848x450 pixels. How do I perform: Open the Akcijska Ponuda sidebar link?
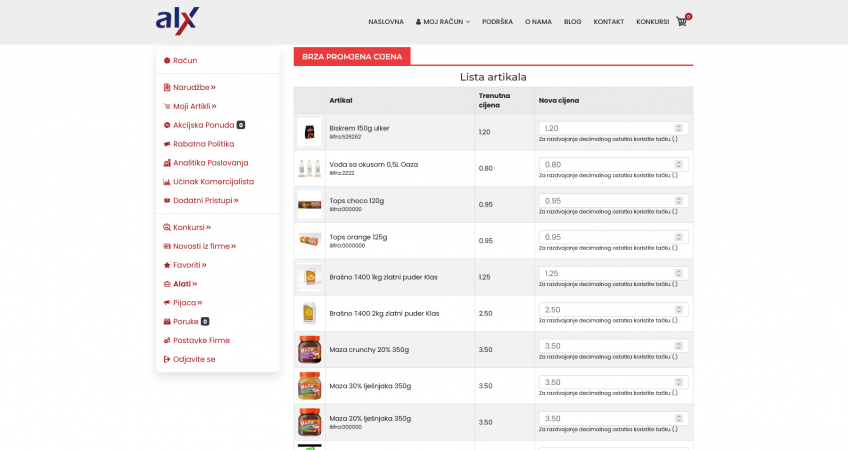(x=203, y=125)
